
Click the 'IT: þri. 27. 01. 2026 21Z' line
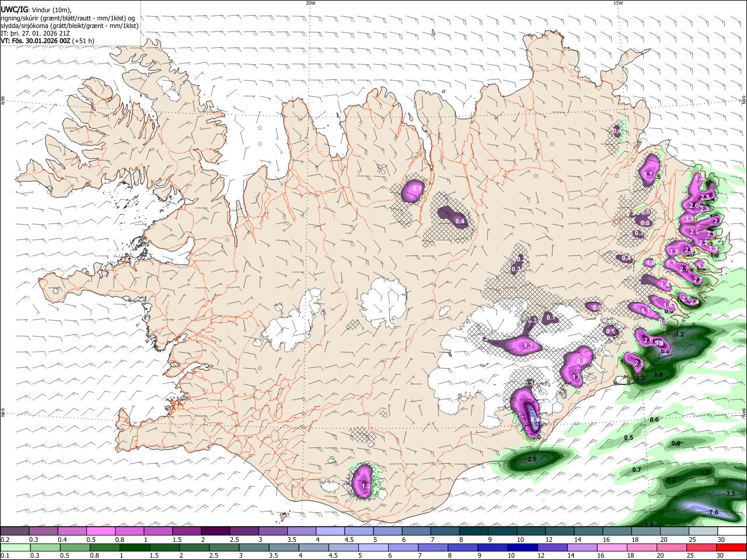coord(36,33)
